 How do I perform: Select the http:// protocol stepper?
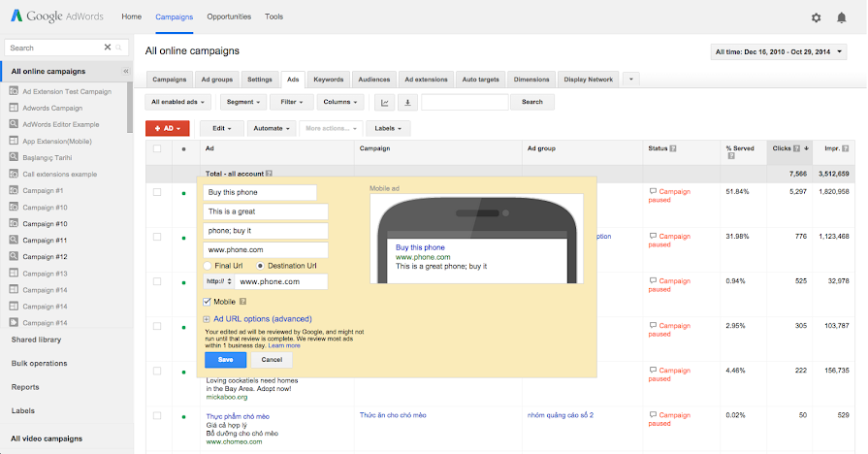(x=218, y=281)
